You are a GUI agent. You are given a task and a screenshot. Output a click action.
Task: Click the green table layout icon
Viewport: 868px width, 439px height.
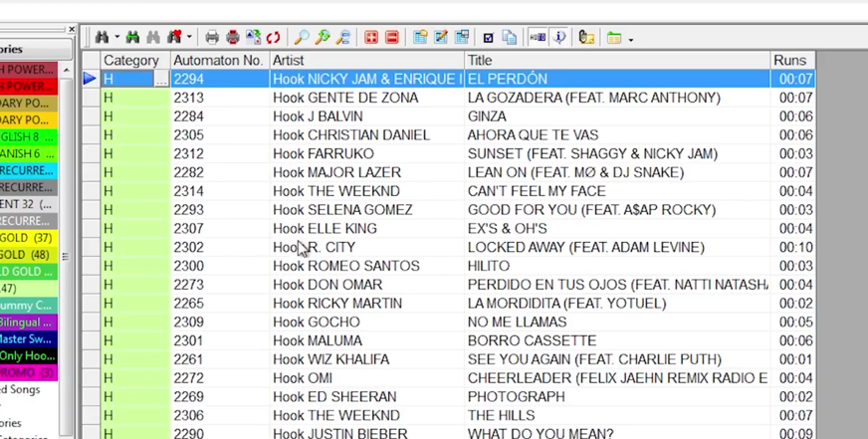point(614,38)
